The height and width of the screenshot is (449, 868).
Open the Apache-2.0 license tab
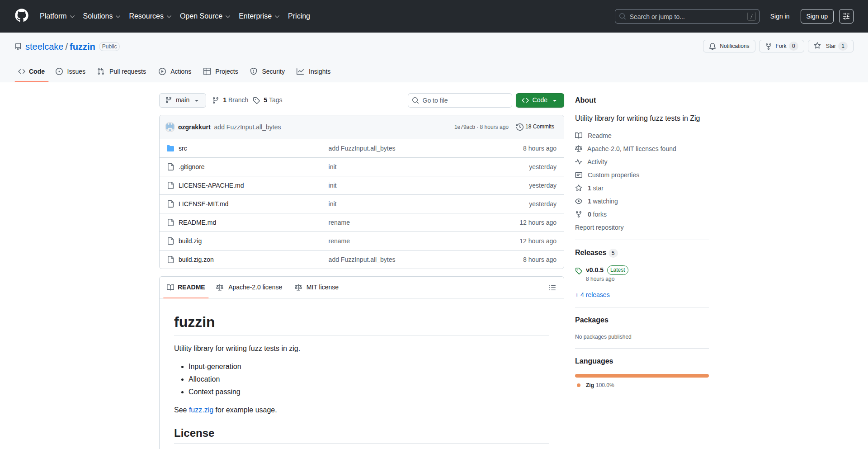pyautogui.click(x=249, y=287)
